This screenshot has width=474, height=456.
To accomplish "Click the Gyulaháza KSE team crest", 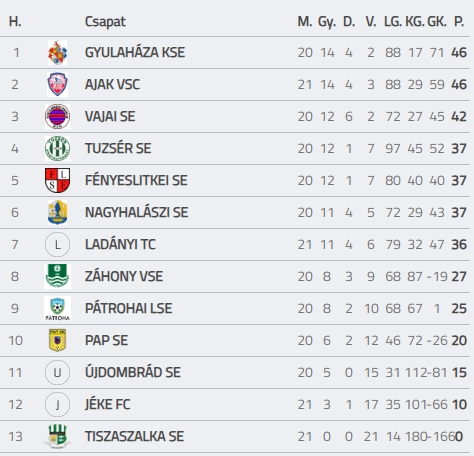I will [x=57, y=53].
